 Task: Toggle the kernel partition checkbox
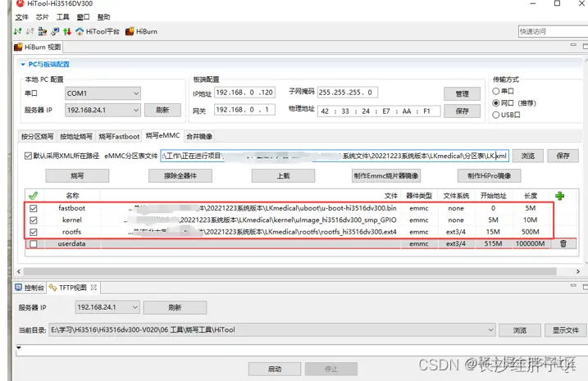(x=34, y=220)
